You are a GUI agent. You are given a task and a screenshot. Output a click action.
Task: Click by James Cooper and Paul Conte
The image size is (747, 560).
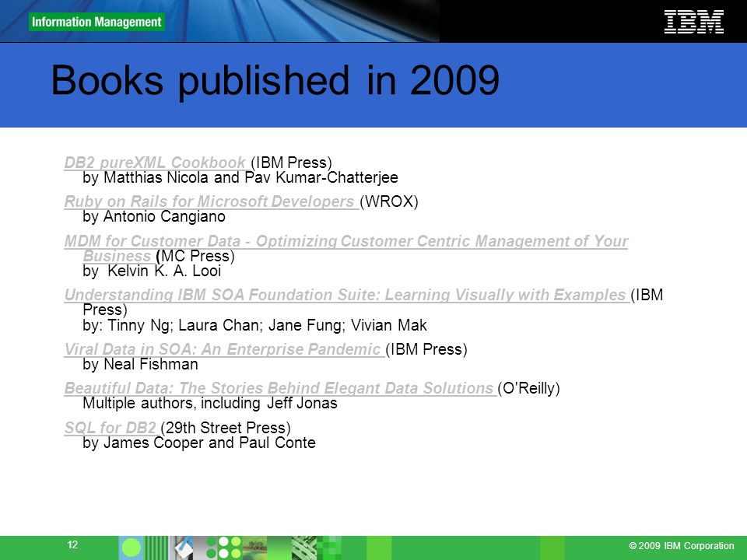coord(198,443)
